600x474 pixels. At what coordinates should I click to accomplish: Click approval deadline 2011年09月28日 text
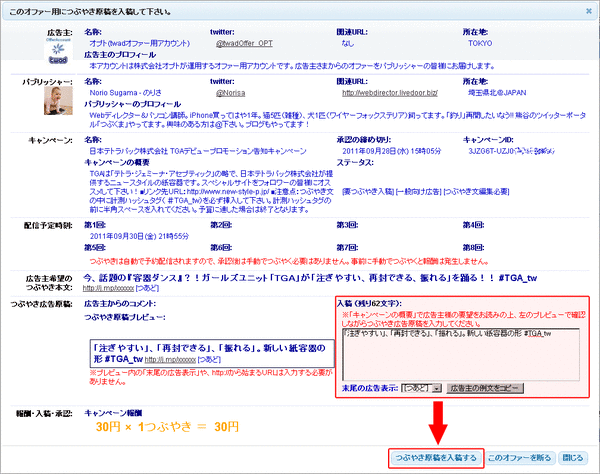(391, 151)
